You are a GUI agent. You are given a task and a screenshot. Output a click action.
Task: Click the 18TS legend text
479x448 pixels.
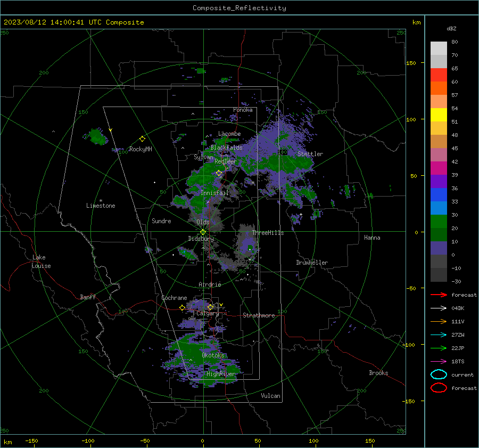(x=458, y=362)
